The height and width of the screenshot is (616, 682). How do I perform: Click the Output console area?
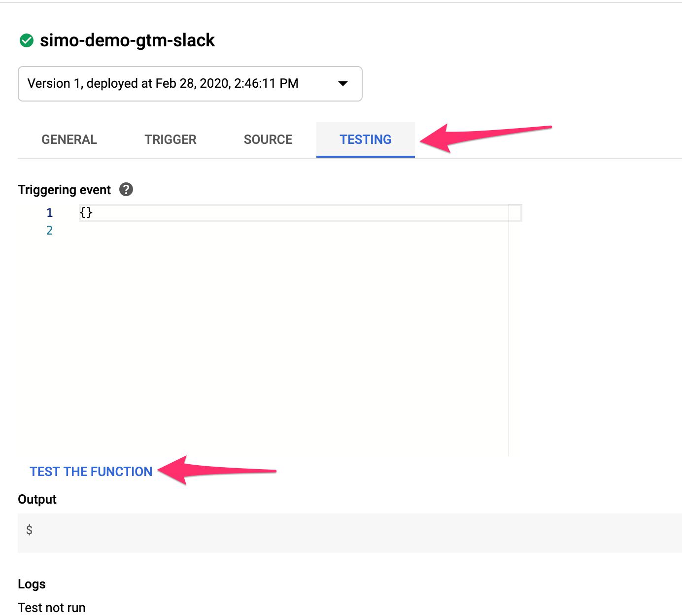350,533
